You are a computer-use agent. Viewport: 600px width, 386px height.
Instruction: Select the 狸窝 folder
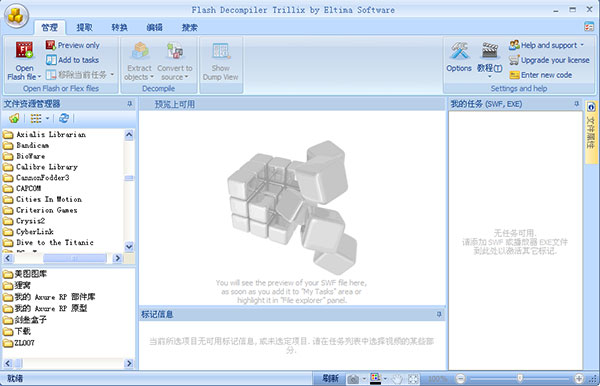17,285
